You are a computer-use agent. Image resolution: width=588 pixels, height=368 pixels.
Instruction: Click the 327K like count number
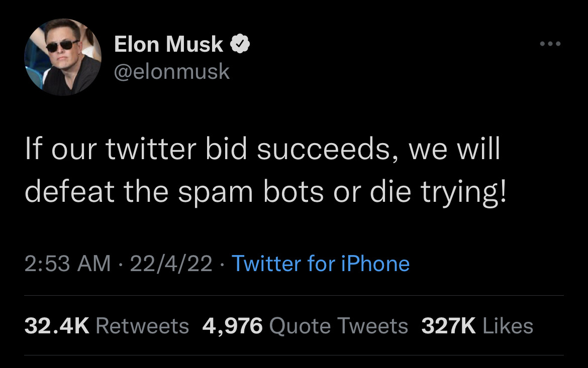[x=448, y=326]
